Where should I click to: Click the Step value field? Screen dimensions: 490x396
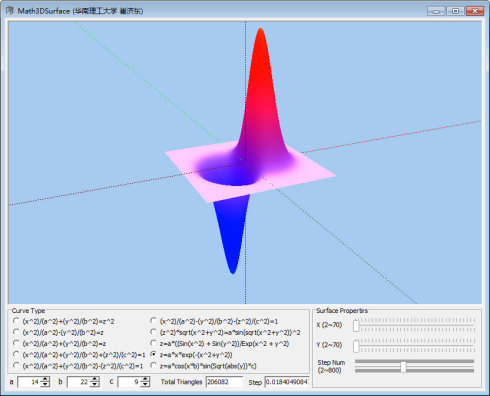(287, 382)
